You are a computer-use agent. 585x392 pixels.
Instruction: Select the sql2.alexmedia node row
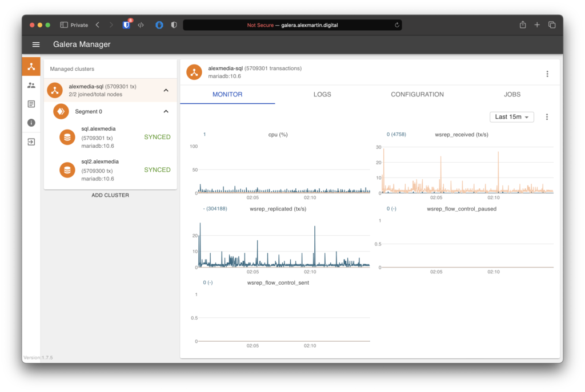[x=110, y=170]
